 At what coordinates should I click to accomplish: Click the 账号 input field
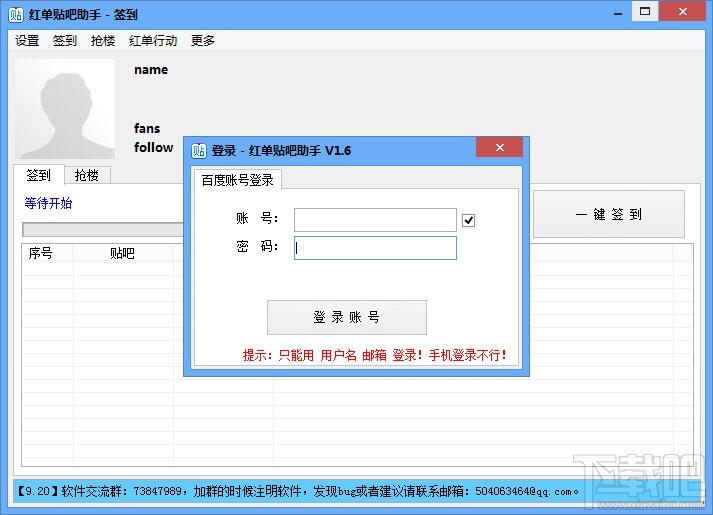375,220
